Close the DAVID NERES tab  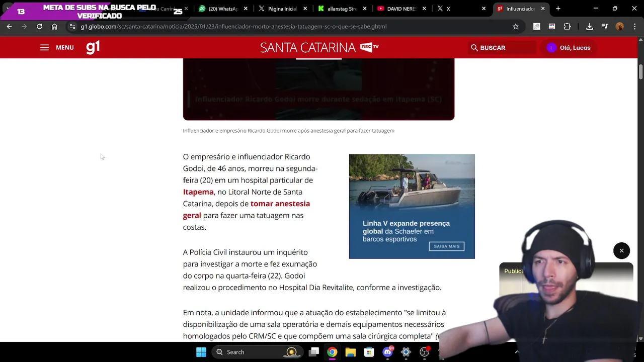tap(424, 9)
